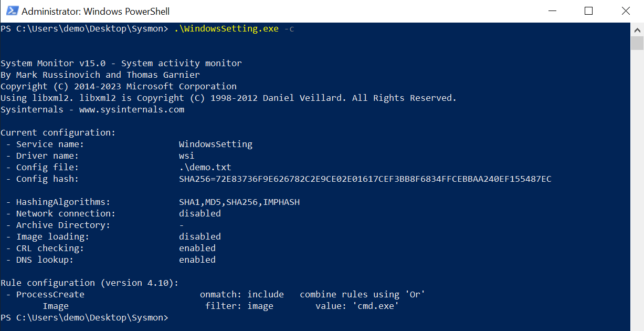644x331 pixels.
Task: Click the empty scrollbar track below the thumb
Action: tap(637, 189)
